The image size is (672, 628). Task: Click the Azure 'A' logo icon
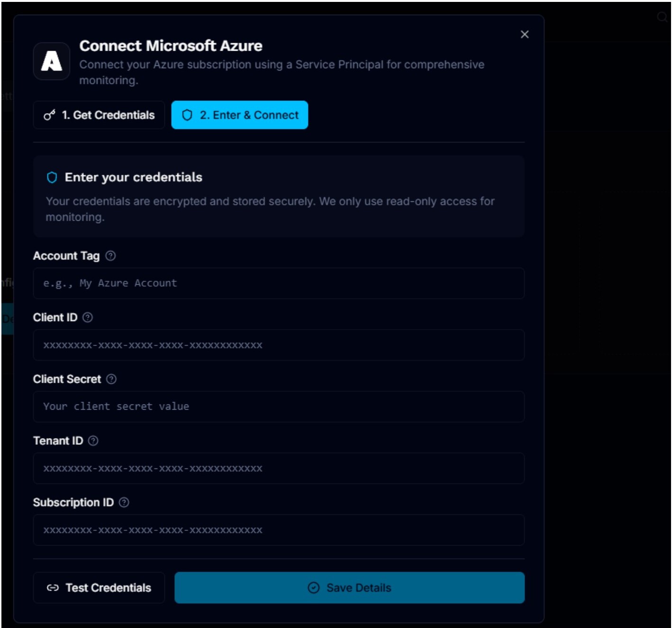tap(52, 61)
